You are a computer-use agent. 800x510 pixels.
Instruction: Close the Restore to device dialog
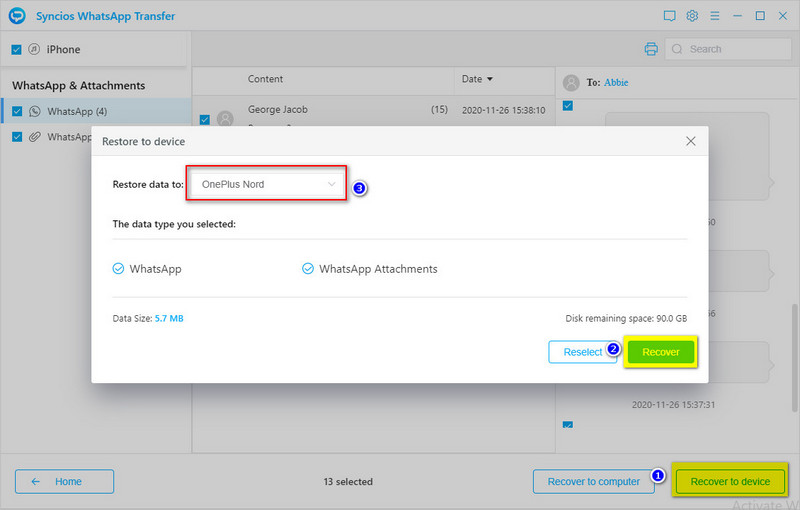[x=691, y=141]
